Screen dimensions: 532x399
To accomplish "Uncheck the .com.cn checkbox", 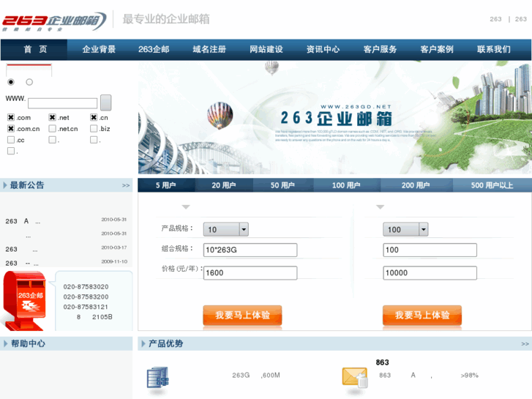I will 11,129.
